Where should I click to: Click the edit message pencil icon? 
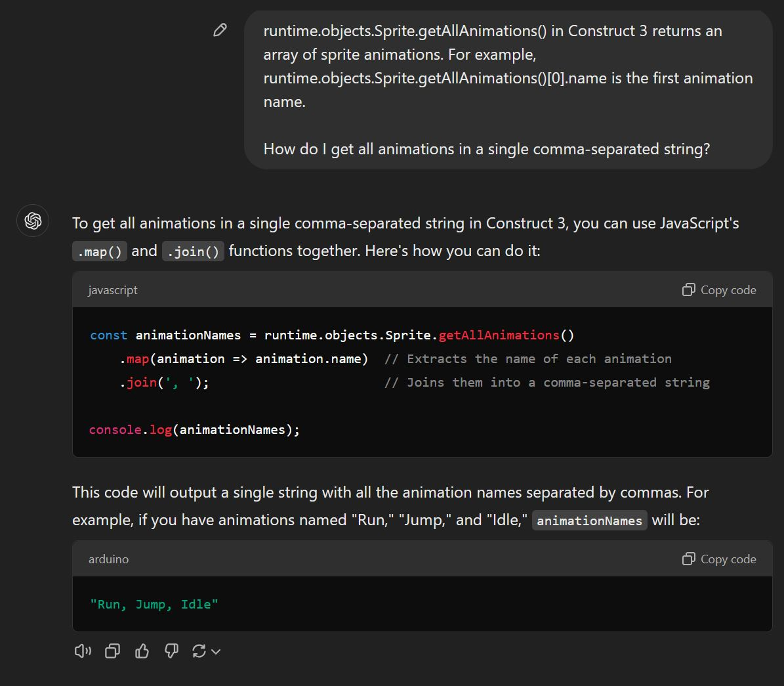pos(220,30)
